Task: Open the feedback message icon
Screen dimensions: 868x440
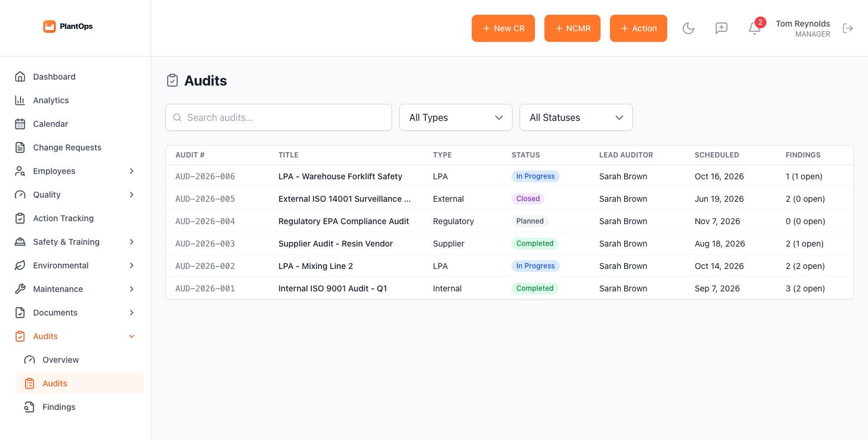Action: 722,28
